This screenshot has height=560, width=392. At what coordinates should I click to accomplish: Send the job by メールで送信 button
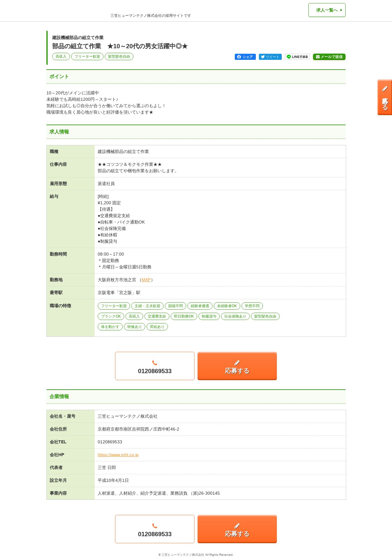coord(329,57)
